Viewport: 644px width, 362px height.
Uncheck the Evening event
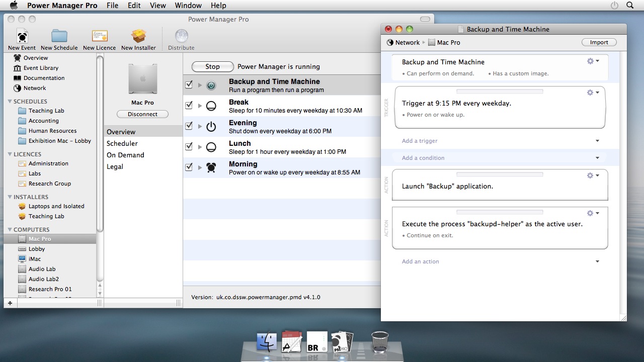click(189, 126)
